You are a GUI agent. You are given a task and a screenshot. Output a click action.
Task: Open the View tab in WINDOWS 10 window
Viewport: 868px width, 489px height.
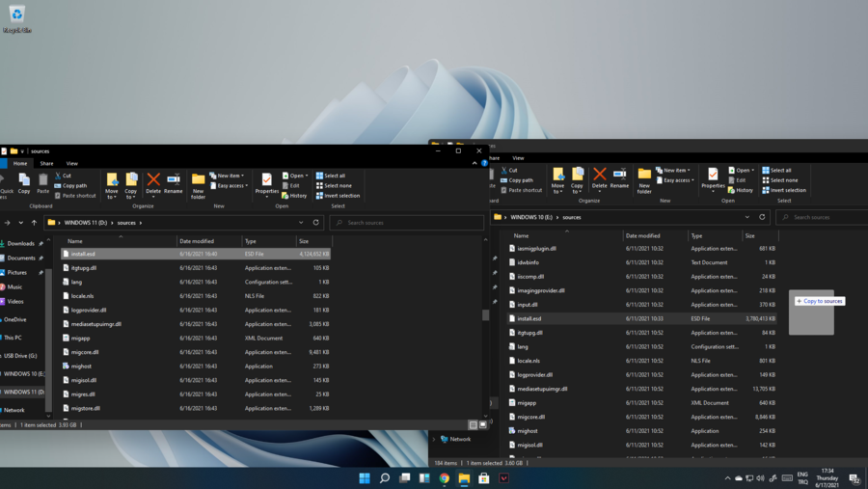(x=518, y=158)
